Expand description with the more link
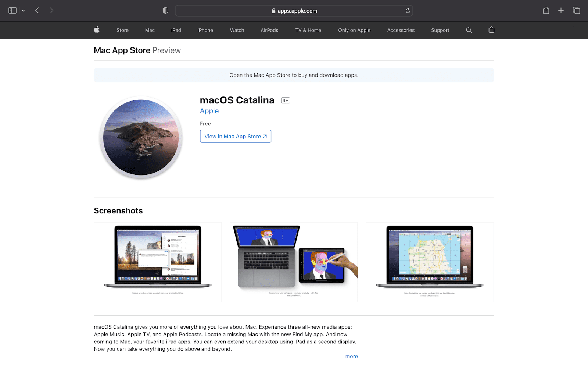 click(351, 356)
